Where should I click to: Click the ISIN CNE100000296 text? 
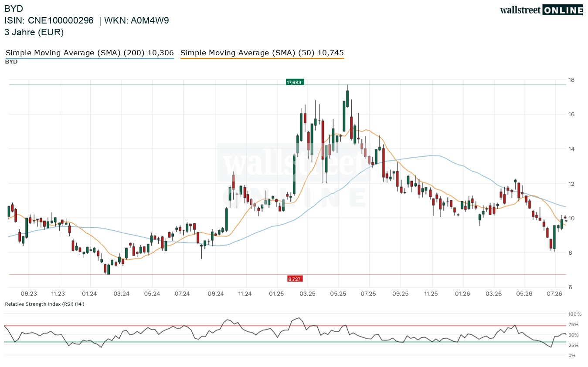click(49, 20)
